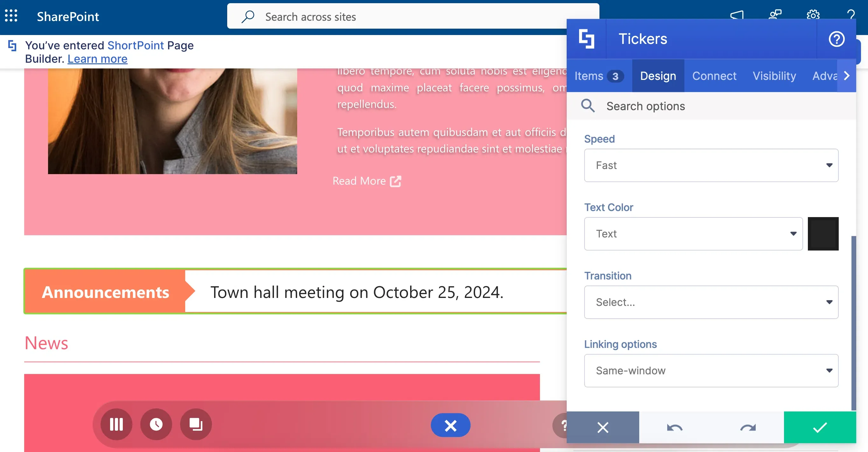Cancel Tickers panel with X button
Screen dimensions: 868x452
(x=603, y=427)
